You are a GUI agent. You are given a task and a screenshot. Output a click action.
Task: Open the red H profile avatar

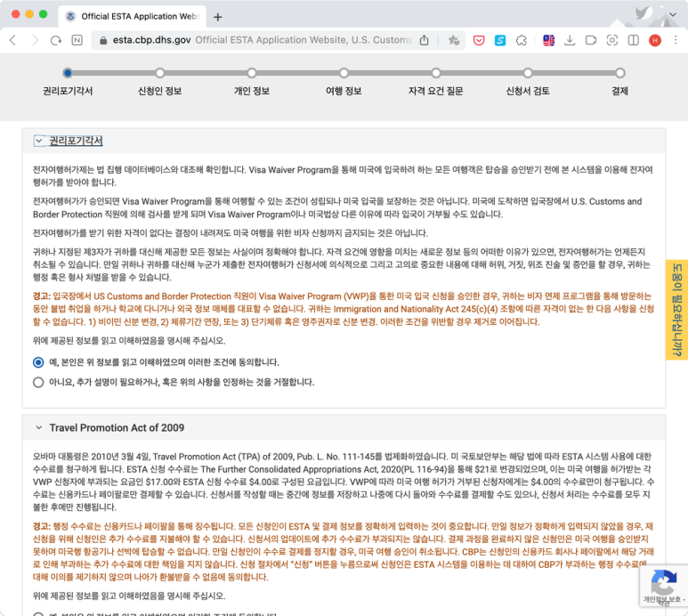(655, 40)
